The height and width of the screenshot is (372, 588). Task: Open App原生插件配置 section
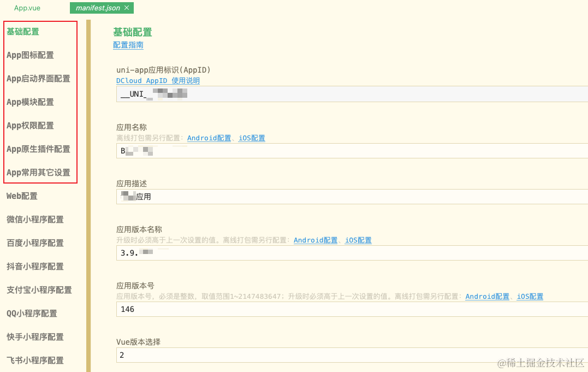38,149
